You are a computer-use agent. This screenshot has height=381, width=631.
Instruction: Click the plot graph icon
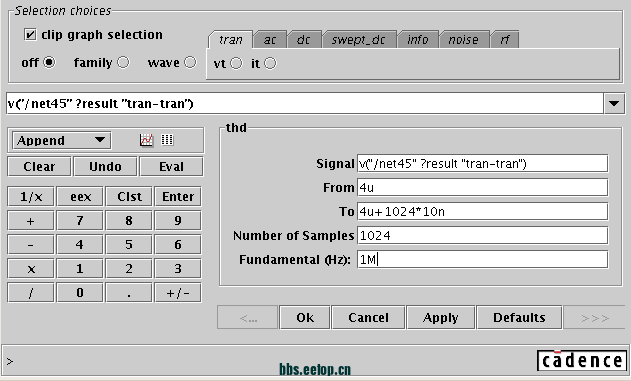[x=146, y=140]
